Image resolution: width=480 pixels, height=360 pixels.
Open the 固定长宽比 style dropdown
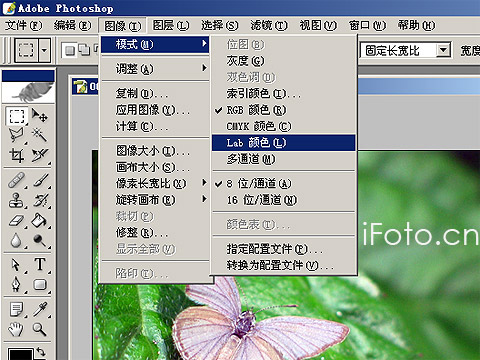(443, 50)
